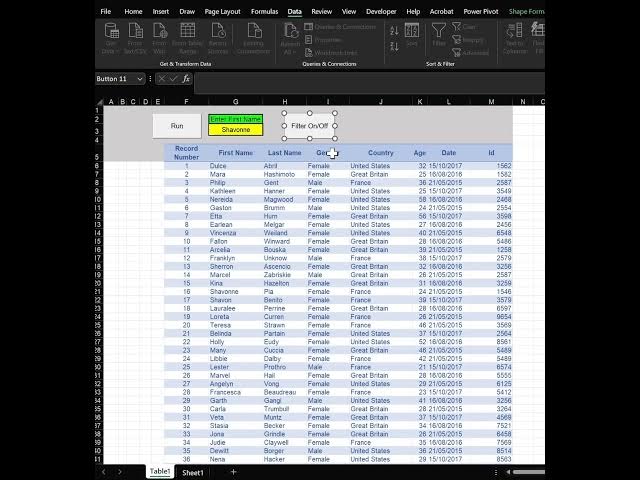The width and height of the screenshot is (640, 480).
Task: Click the Filter On/Off button
Action: 309,126
